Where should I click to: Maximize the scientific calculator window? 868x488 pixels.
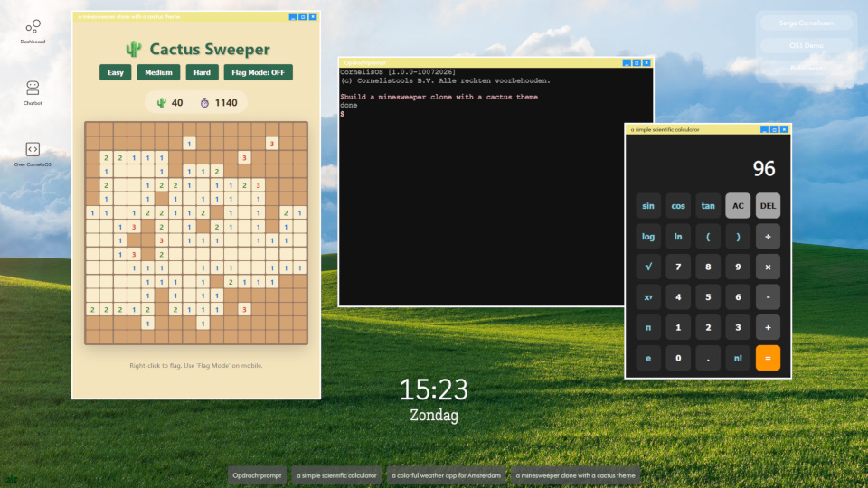[774, 129]
